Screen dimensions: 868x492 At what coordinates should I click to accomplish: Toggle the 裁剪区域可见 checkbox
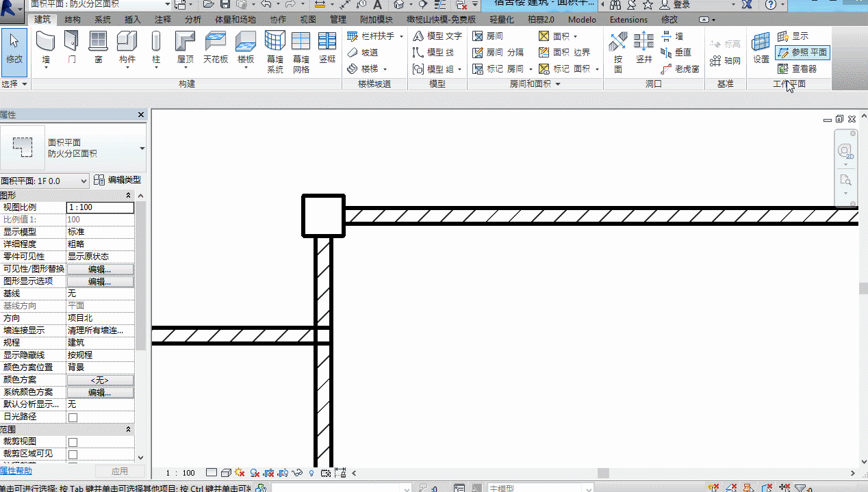coord(73,454)
